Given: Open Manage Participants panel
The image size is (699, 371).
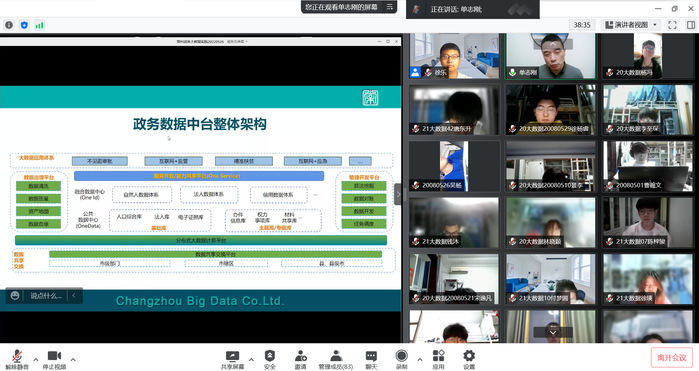Looking at the screenshot, I should 336,359.
